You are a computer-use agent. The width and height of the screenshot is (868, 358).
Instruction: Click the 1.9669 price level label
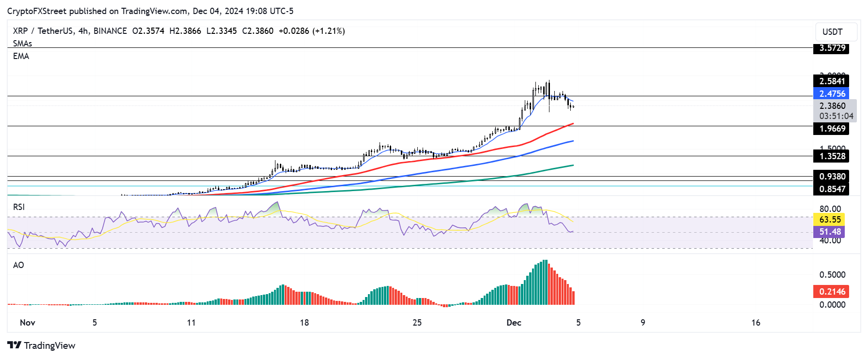click(831, 129)
